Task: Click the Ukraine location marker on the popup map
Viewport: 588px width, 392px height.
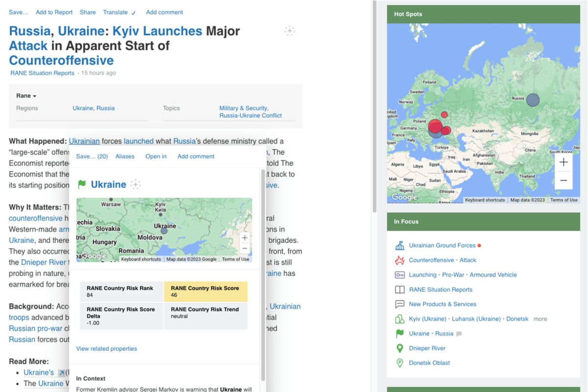Action: coord(164,231)
